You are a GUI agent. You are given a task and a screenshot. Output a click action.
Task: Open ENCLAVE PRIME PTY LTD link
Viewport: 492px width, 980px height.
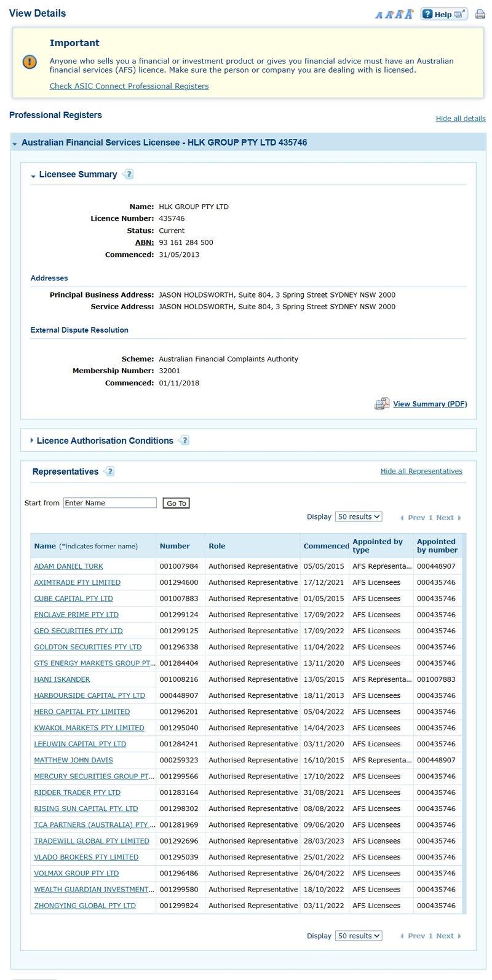click(76, 615)
